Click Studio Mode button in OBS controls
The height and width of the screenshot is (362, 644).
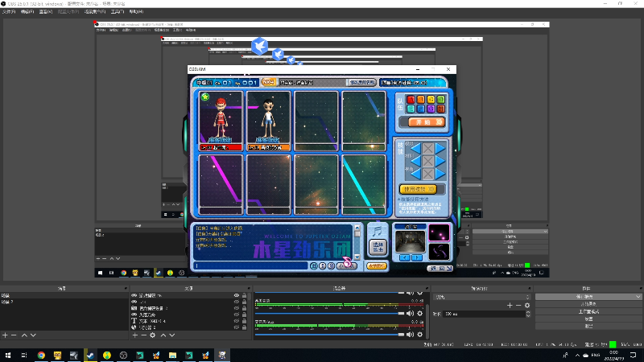point(588,311)
